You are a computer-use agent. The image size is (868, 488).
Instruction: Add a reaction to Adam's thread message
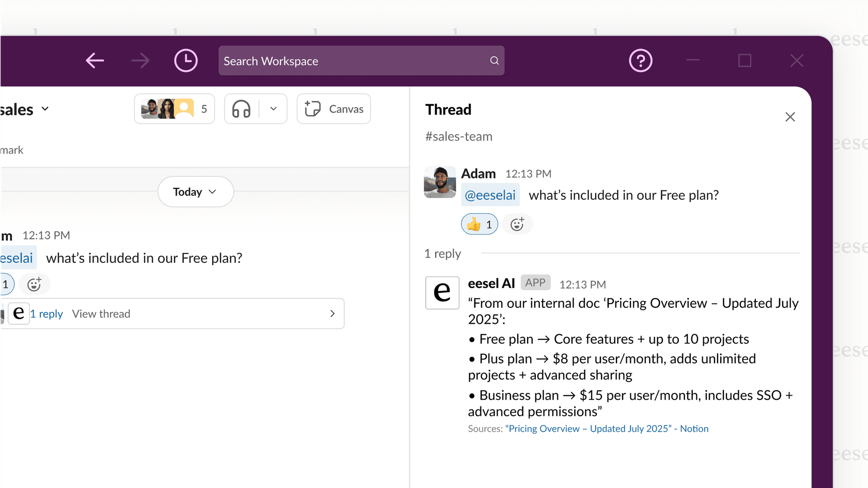pyautogui.click(x=517, y=224)
